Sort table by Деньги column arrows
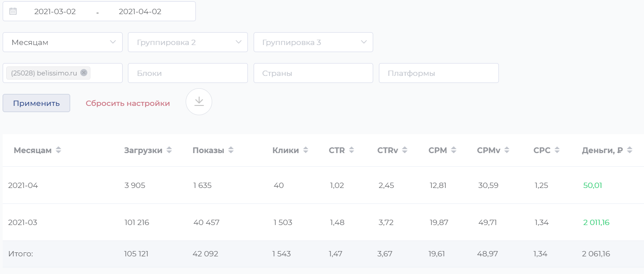Screen dimensions: 644x274 tap(629, 150)
